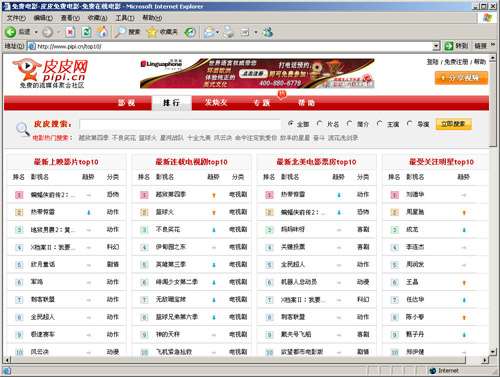This screenshot has width=500, height=377.
Task: Open the 工具 menu in menu bar
Action: tap(125, 18)
